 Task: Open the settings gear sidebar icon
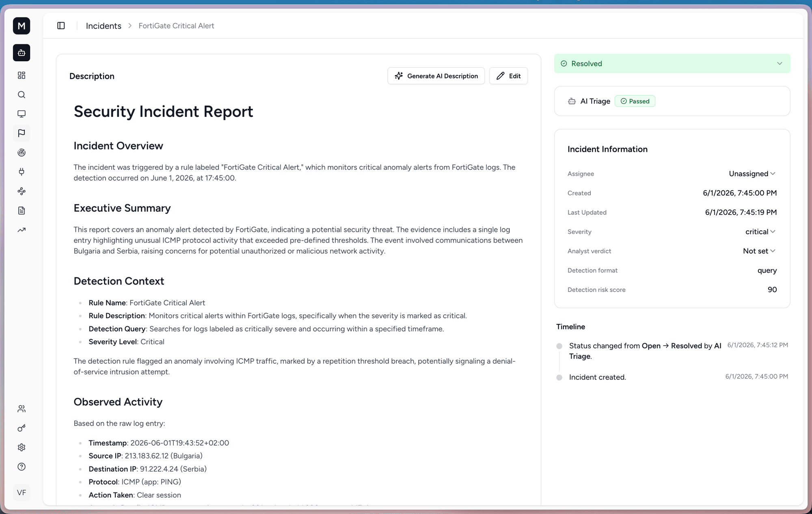pos(22,447)
